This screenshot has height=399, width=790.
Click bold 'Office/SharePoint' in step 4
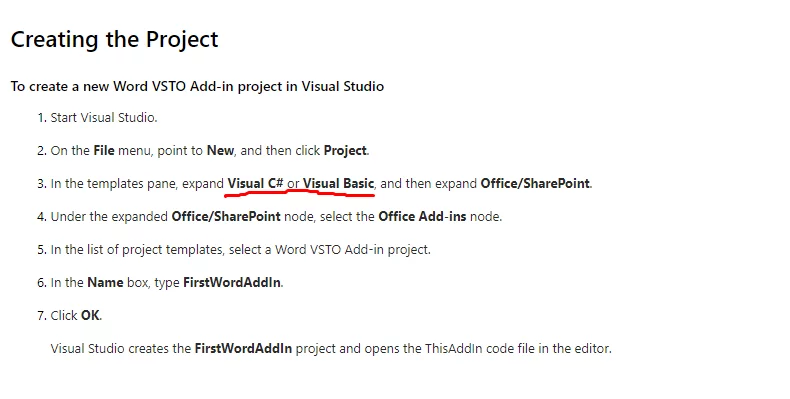[226, 217]
